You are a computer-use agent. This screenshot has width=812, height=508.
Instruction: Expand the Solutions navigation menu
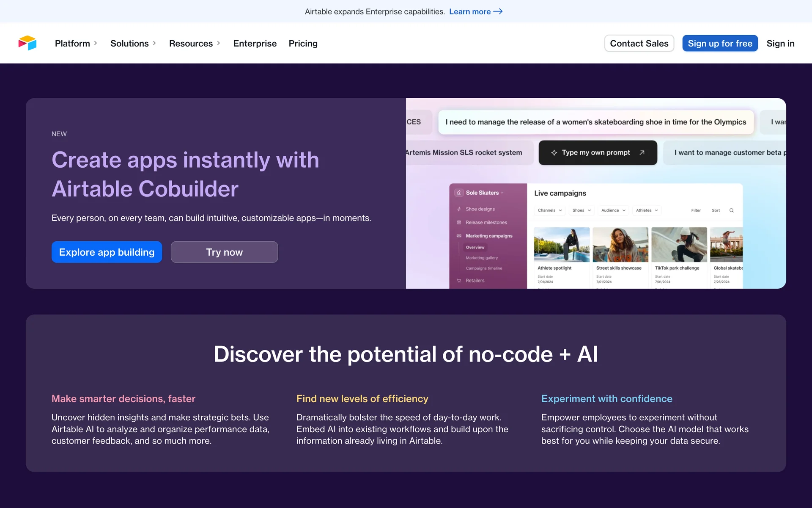coord(133,44)
